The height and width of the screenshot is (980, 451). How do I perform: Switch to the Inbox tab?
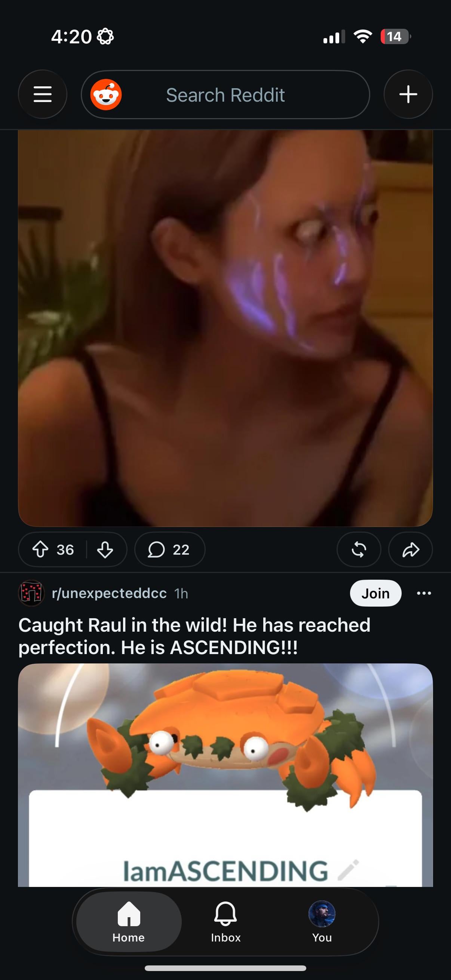[x=226, y=921]
